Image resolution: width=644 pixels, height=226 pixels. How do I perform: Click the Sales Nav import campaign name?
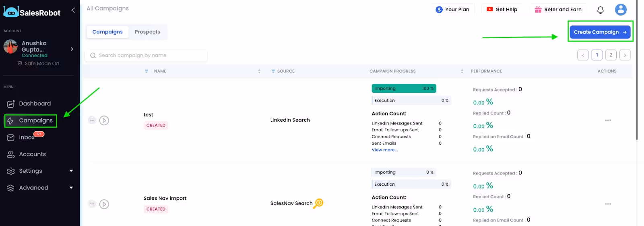click(165, 198)
